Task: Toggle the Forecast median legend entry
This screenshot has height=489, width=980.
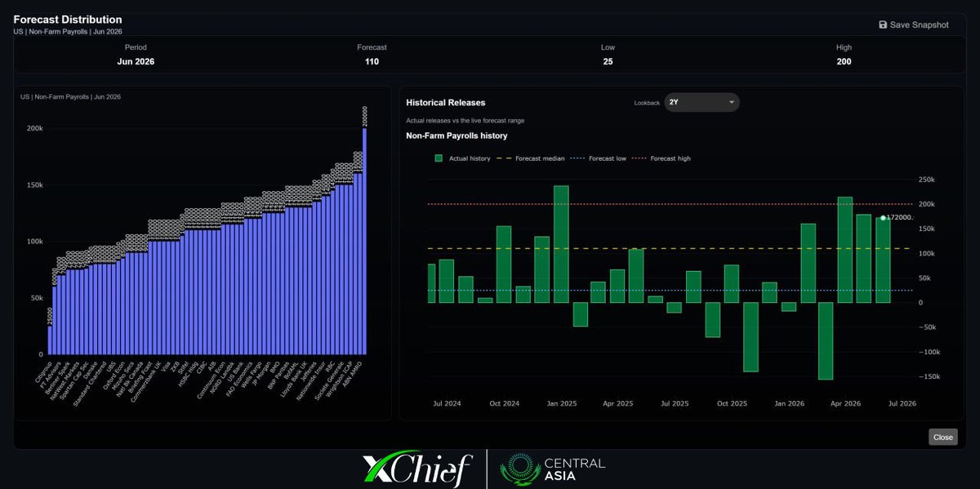Action: point(530,158)
